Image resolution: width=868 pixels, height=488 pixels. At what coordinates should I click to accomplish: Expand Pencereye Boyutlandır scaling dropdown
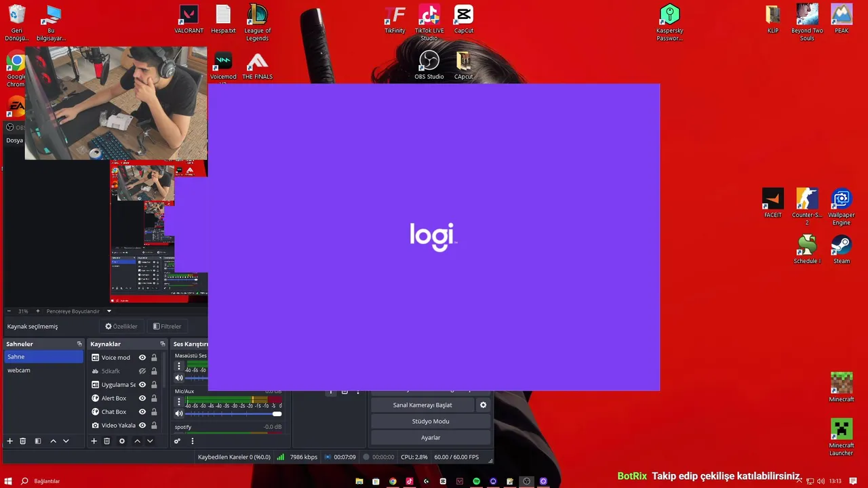click(x=108, y=311)
